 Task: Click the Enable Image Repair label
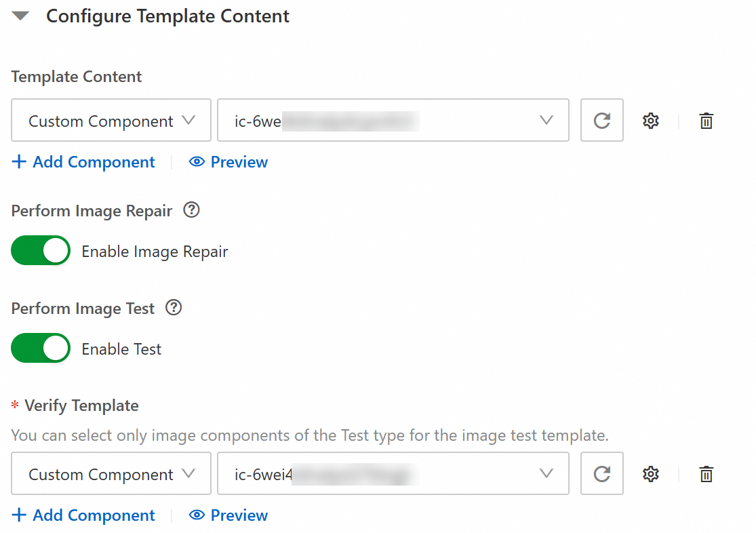[x=155, y=252]
